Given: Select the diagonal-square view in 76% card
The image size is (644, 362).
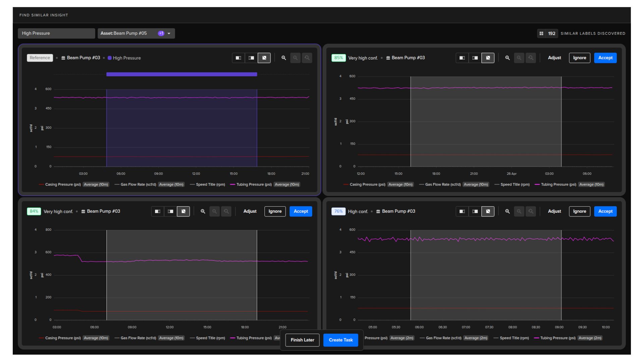Looking at the screenshot, I should coord(488,212).
